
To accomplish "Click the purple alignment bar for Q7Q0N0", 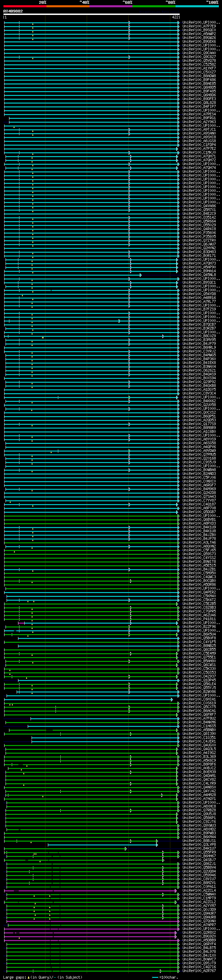I will (93, 921).
